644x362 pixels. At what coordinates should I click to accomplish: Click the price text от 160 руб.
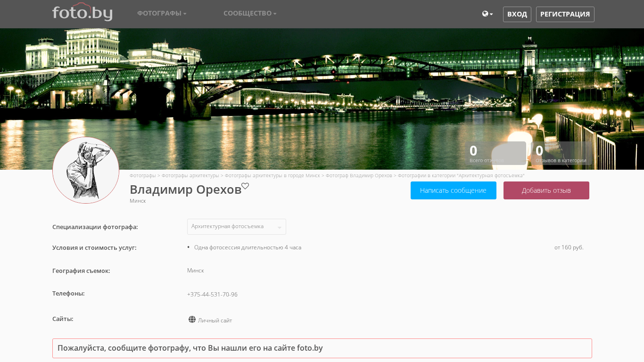569,247
